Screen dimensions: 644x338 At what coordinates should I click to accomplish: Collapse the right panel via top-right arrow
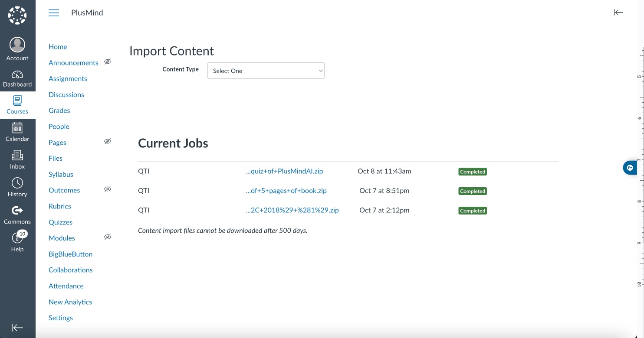pos(618,13)
